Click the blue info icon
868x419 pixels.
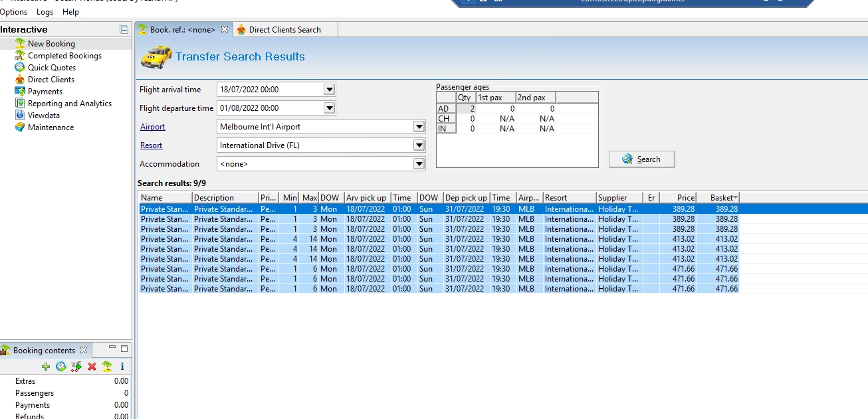point(122,367)
